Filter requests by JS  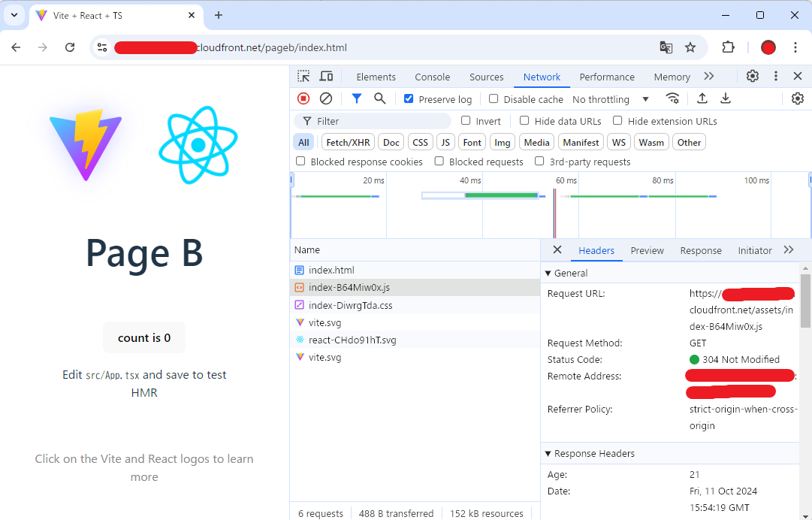[x=445, y=142]
